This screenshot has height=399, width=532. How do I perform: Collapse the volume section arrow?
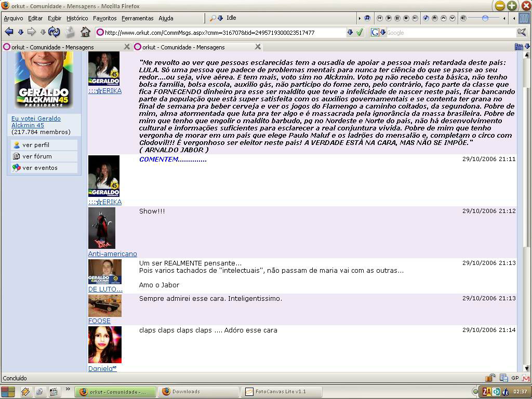504,18
